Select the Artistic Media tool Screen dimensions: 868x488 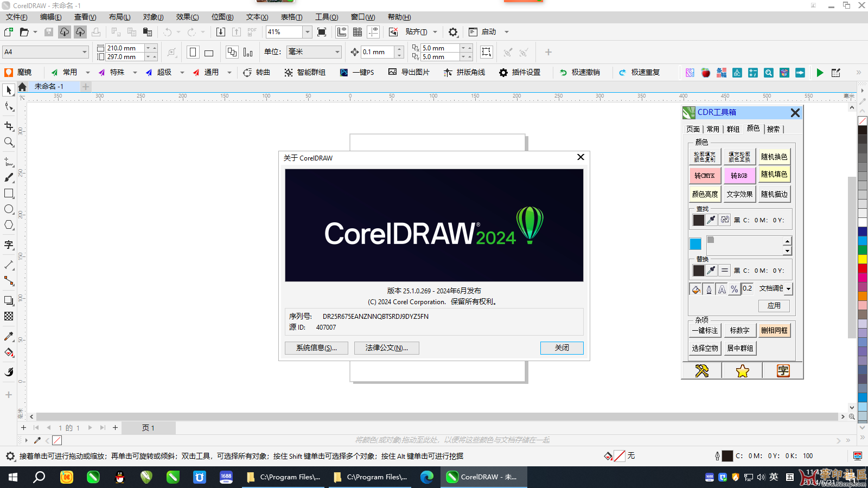pyautogui.click(x=9, y=177)
